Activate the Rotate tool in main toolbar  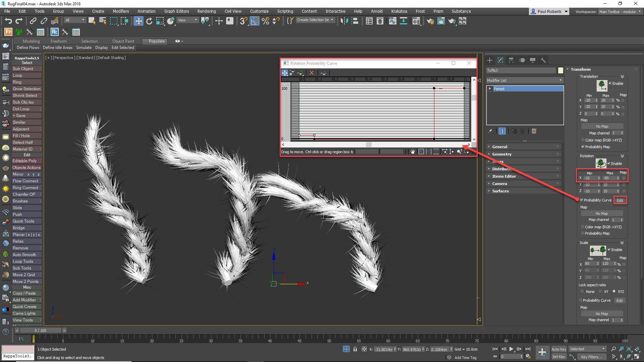(x=149, y=21)
